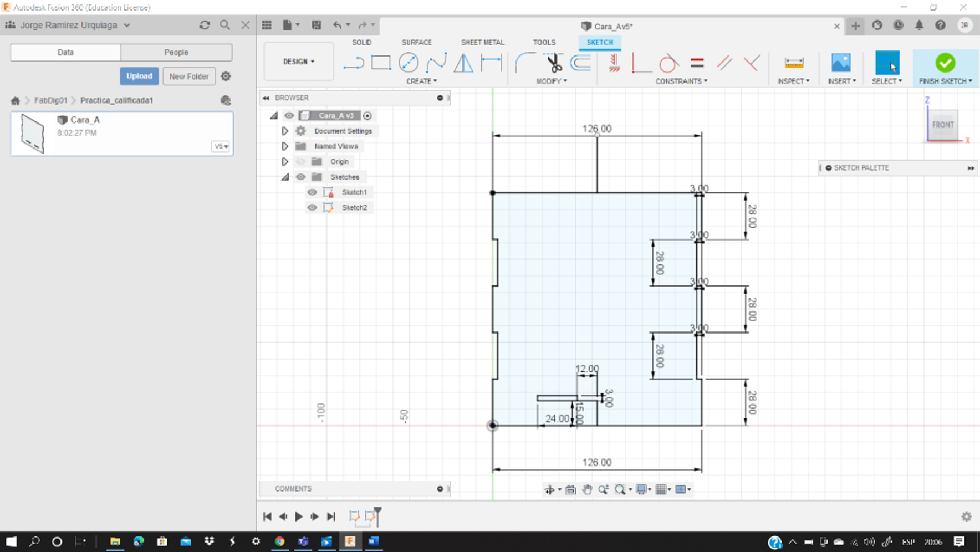
Task: Click the Cara_A file thumbnail
Action: pos(32,134)
